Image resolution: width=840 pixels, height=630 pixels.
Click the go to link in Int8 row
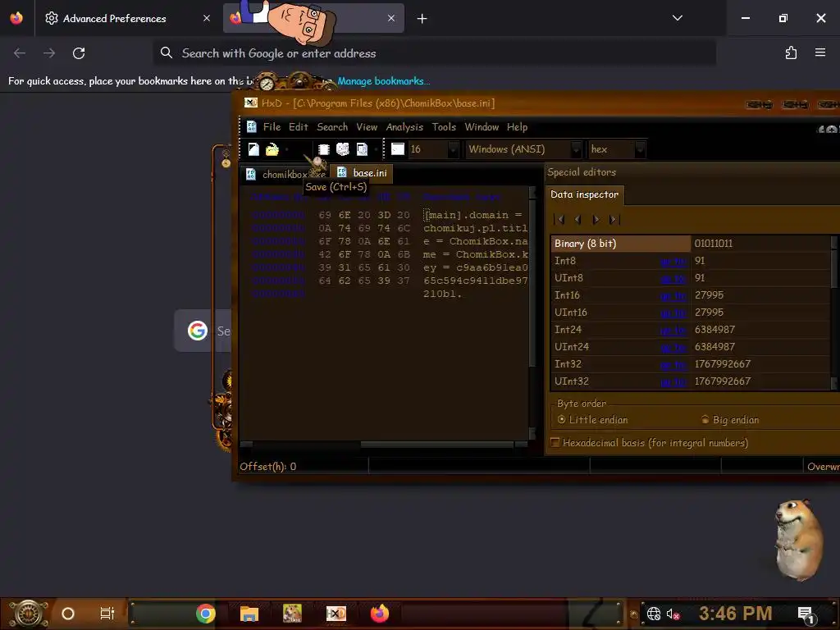point(673,261)
